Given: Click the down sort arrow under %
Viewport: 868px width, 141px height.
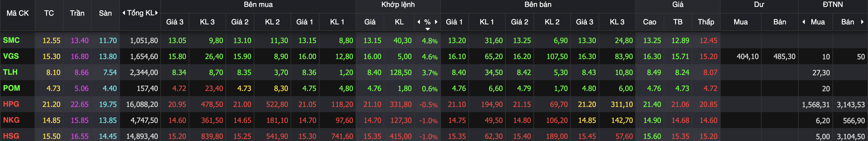Looking at the screenshot, I should [428, 29].
